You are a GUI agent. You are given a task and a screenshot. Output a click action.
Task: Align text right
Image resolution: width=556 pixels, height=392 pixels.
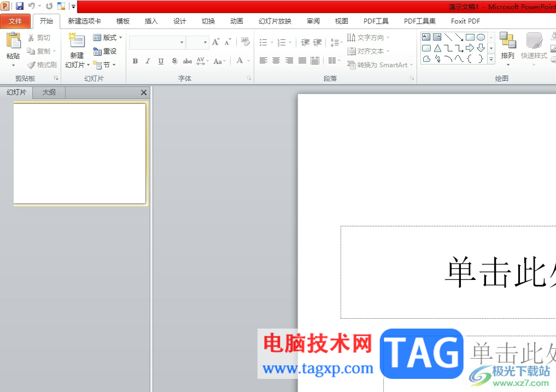click(289, 61)
